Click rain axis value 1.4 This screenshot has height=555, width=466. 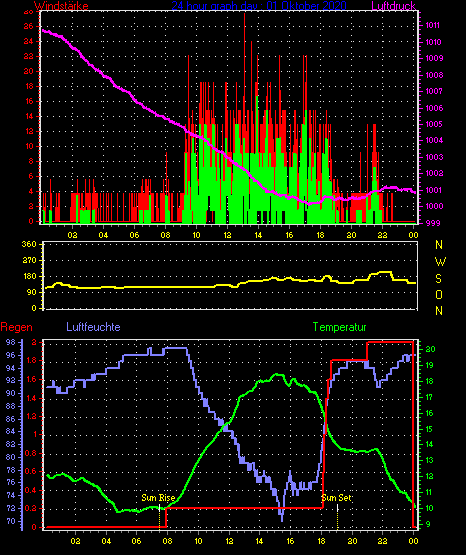coord(31,398)
